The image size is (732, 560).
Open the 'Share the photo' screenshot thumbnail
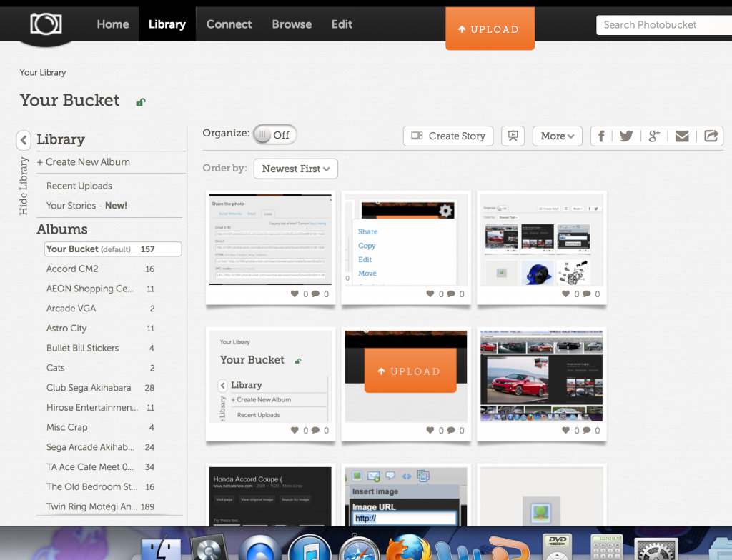click(270, 240)
